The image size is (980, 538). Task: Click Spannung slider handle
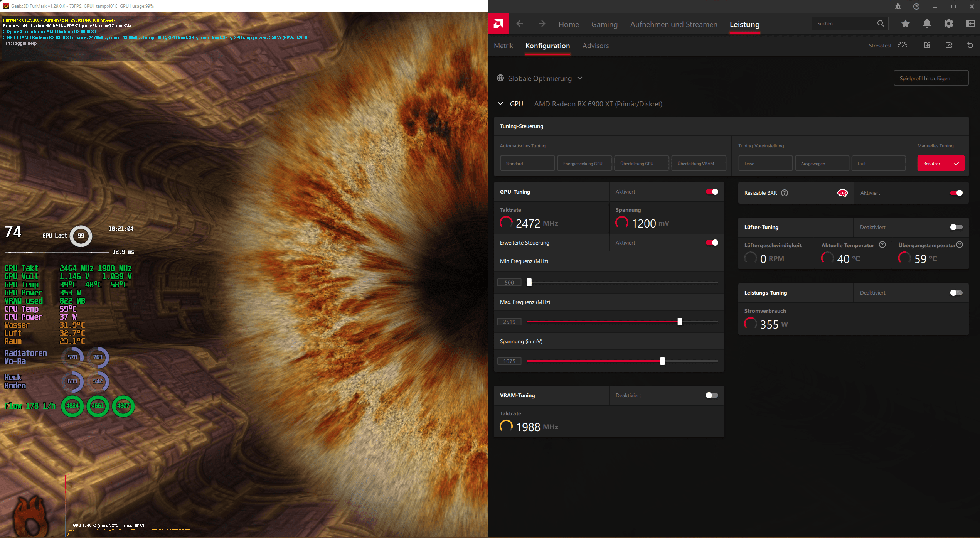coord(662,361)
